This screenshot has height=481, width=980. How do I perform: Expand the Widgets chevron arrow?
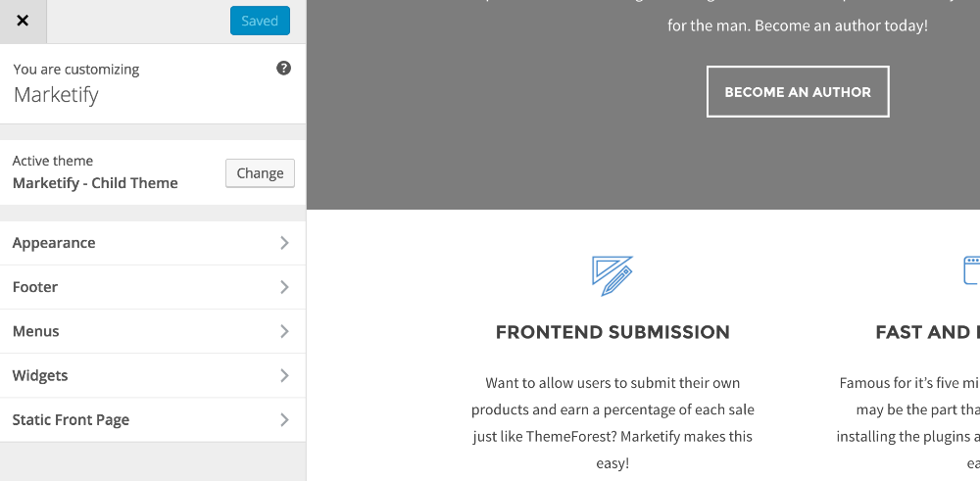pyautogui.click(x=284, y=376)
